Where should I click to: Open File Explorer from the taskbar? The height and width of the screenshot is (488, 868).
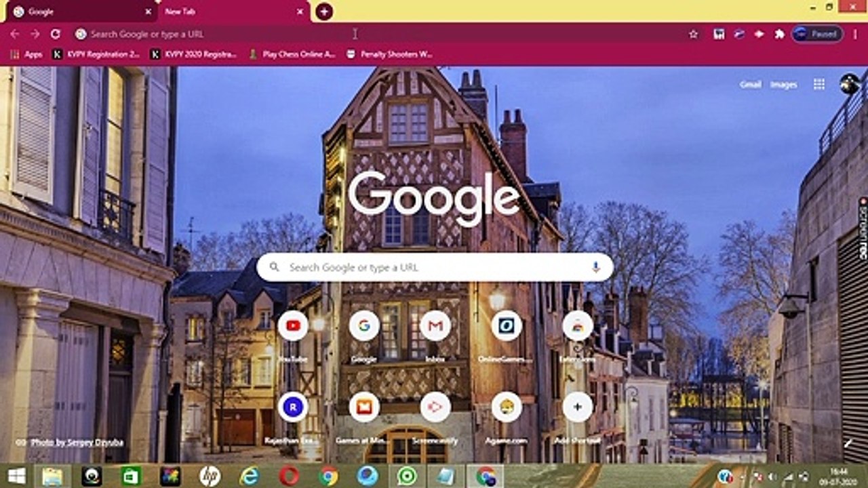pos(52,476)
